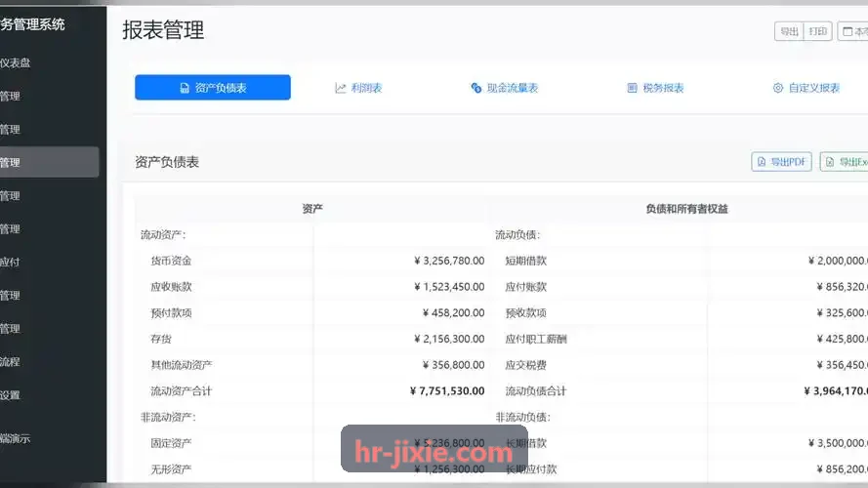Select the ¥ 356,800.00 value
The height and width of the screenshot is (488, 868).
click(x=454, y=365)
